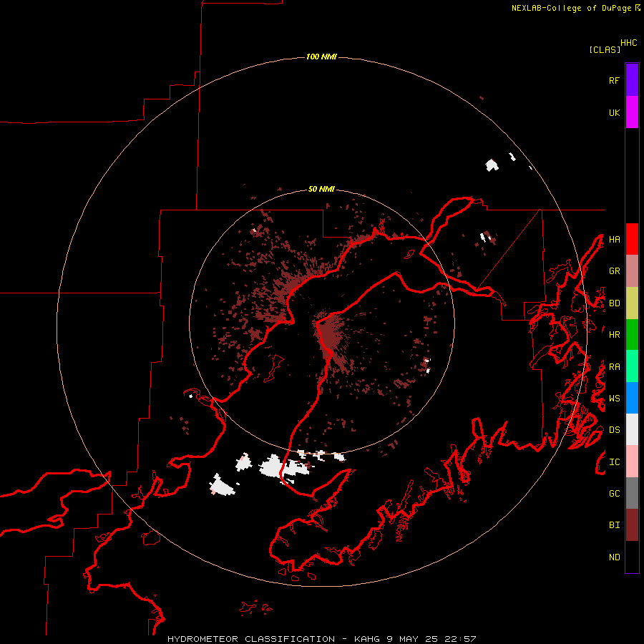Click the RA light green legend swatch
644x644 pixels.
click(x=632, y=366)
